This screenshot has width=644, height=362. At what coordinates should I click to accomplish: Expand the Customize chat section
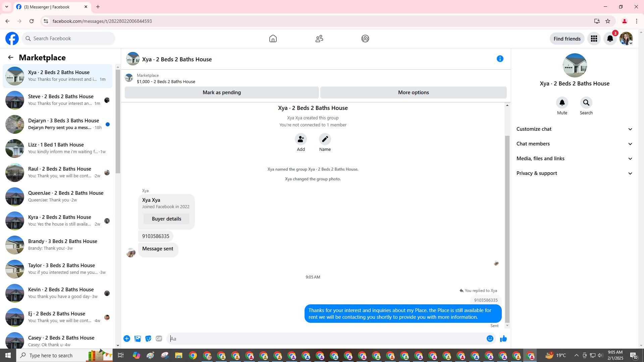[x=574, y=129]
